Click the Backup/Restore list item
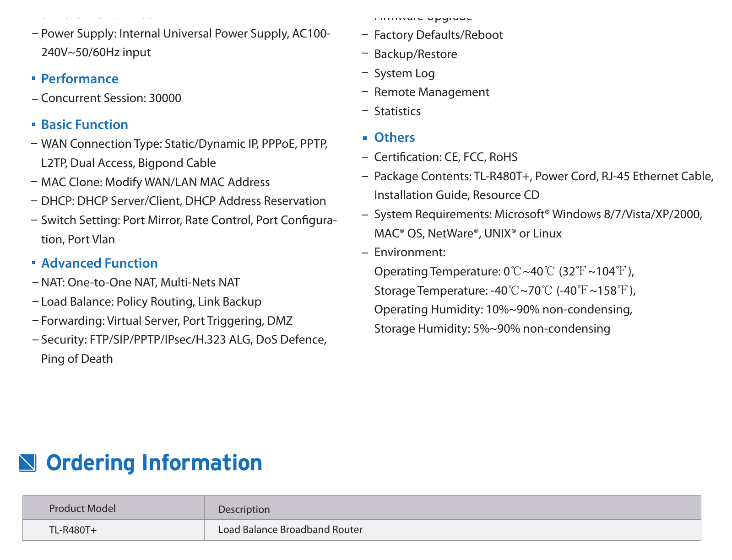This screenshot has width=732, height=560. click(416, 54)
